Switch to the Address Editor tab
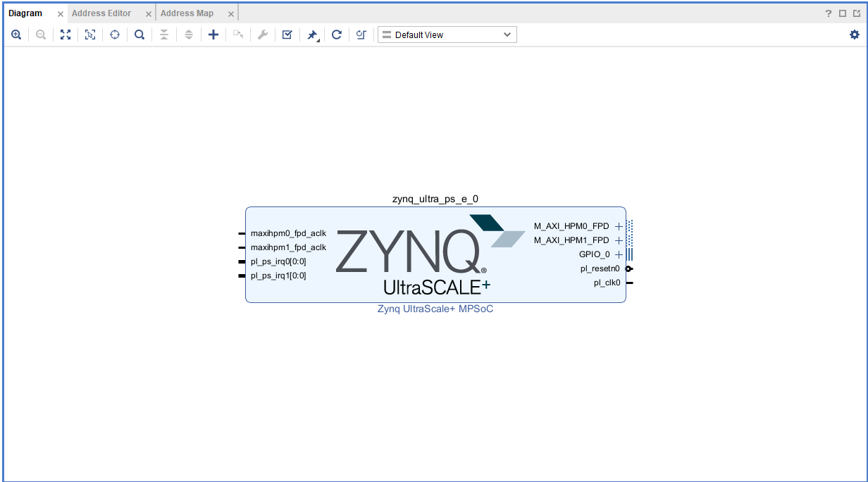Viewport: 868px width, 482px height. [x=101, y=13]
